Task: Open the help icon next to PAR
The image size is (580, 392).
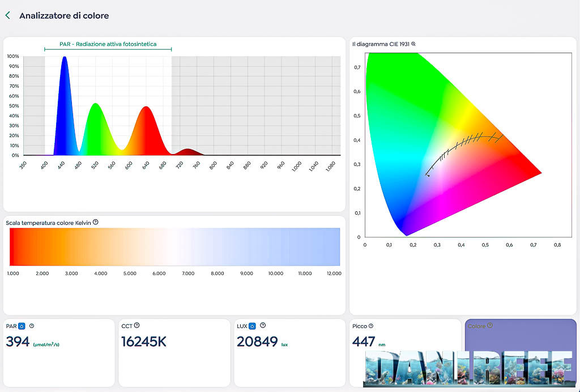Action: pyautogui.click(x=32, y=326)
